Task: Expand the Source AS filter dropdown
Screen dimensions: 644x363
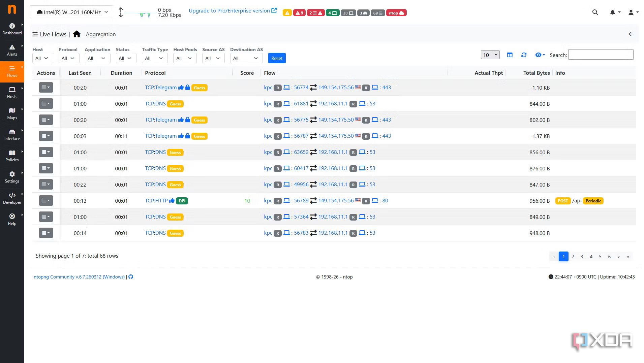Action: [213, 58]
